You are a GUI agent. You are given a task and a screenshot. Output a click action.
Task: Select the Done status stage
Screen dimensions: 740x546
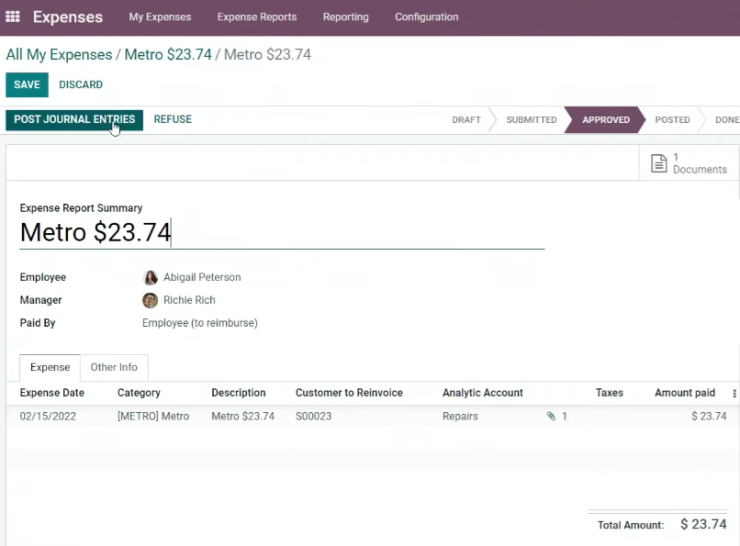click(727, 120)
